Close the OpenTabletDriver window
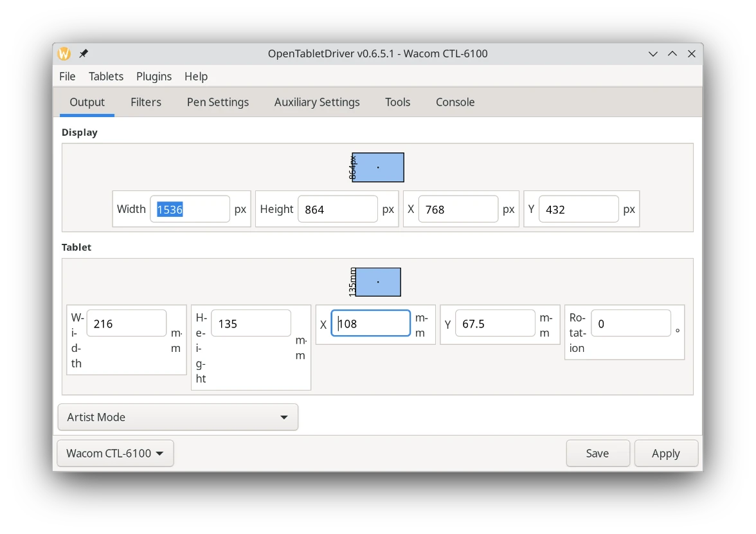756x534 pixels. (x=692, y=54)
